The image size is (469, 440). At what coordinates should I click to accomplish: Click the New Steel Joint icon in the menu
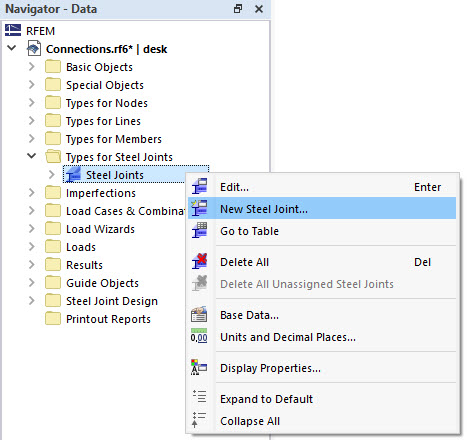[199, 208]
